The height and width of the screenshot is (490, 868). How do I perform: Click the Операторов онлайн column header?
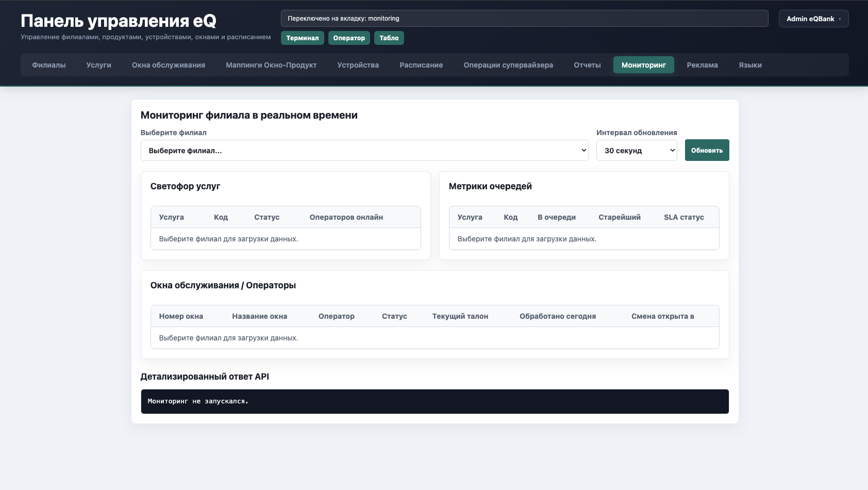coord(346,217)
